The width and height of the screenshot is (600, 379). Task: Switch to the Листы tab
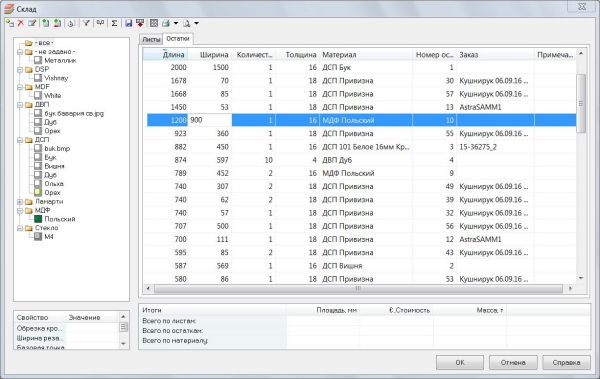(x=151, y=39)
